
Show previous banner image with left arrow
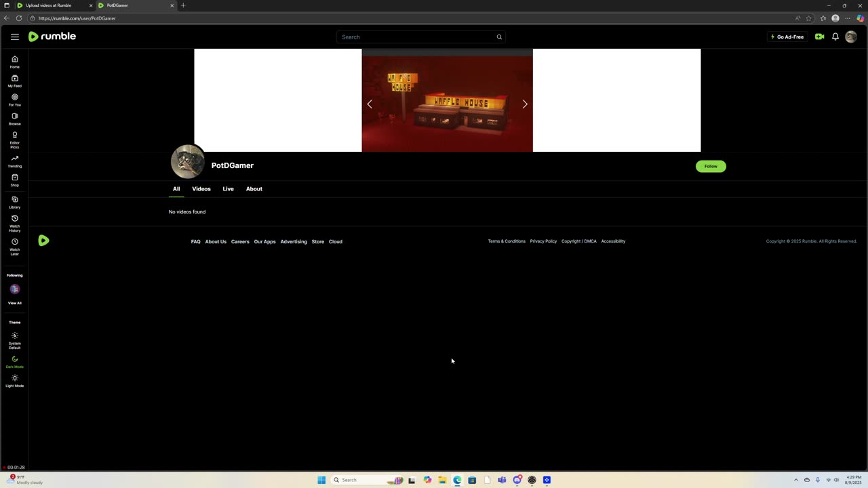click(x=370, y=104)
